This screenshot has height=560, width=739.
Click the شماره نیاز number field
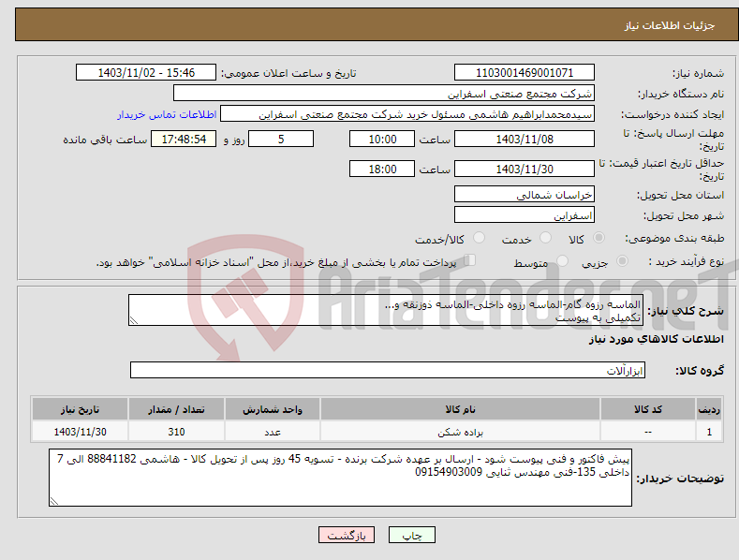(x=525, y=73)
